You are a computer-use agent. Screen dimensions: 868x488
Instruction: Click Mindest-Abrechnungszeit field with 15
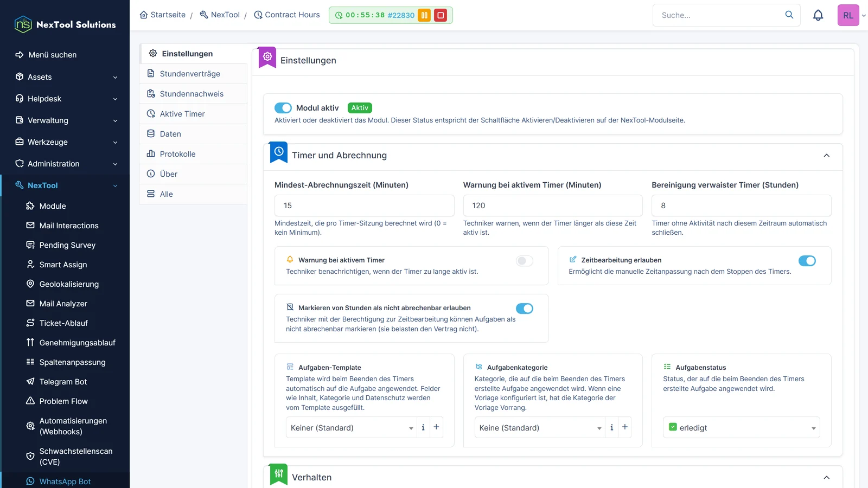coord(365,206)
